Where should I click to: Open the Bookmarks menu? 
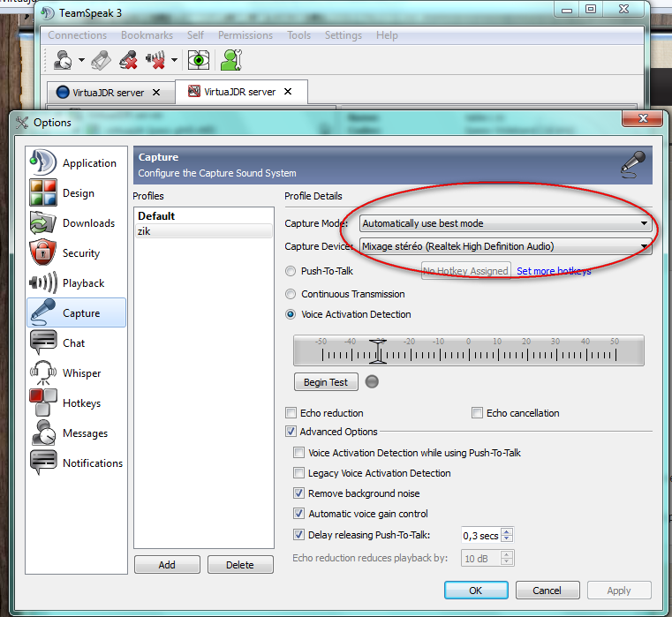(147, 35)
